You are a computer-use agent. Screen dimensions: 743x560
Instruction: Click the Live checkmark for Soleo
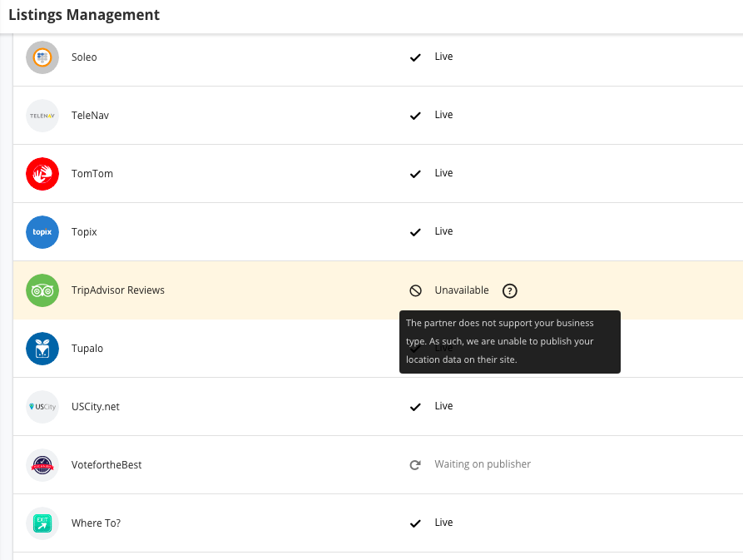(x=415, y=57)
